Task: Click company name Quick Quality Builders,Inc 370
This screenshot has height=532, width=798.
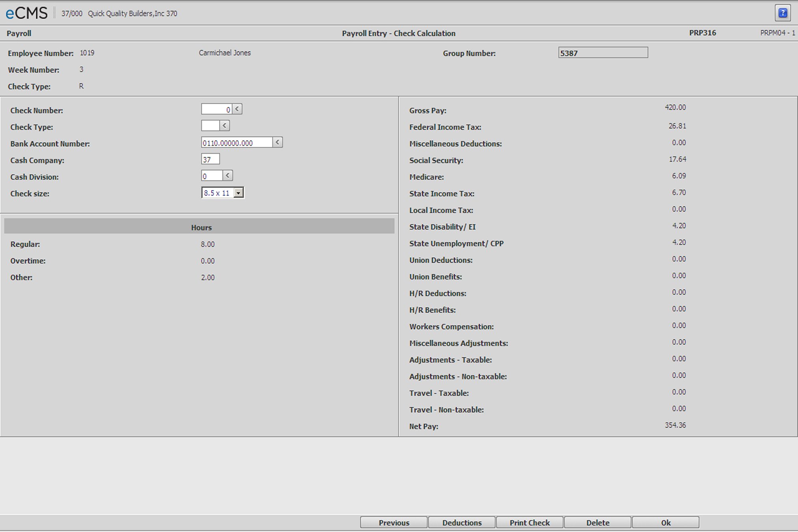Action: tap(132, 13)
